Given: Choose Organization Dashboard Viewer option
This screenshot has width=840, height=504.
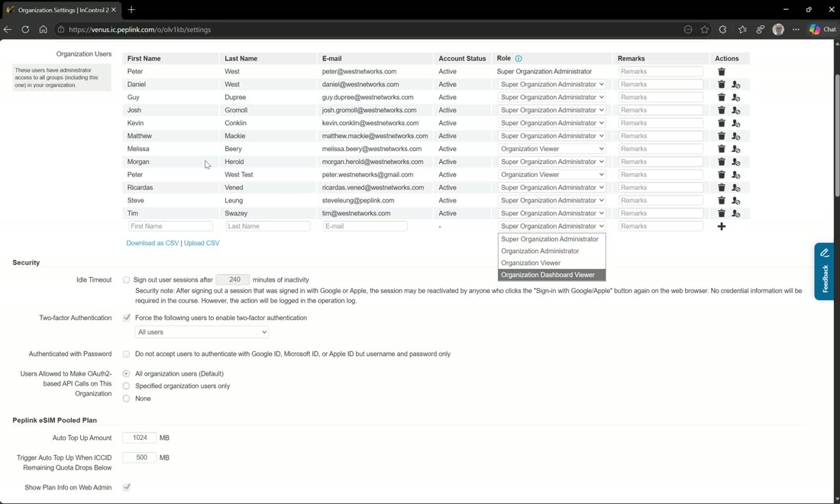Looking at the screenshot, I should pyautogui.click(x=552, y=275).
